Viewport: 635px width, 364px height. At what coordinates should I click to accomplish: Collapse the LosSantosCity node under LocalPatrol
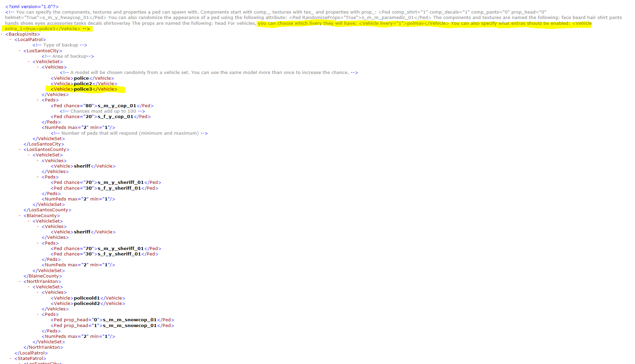coord(20,51)
